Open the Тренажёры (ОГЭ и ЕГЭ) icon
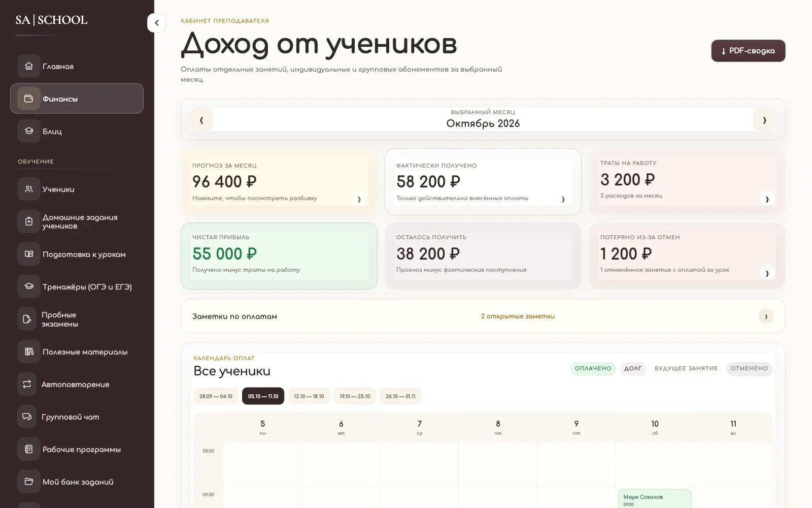The image size is (812, 508). (x=29, y=287)
